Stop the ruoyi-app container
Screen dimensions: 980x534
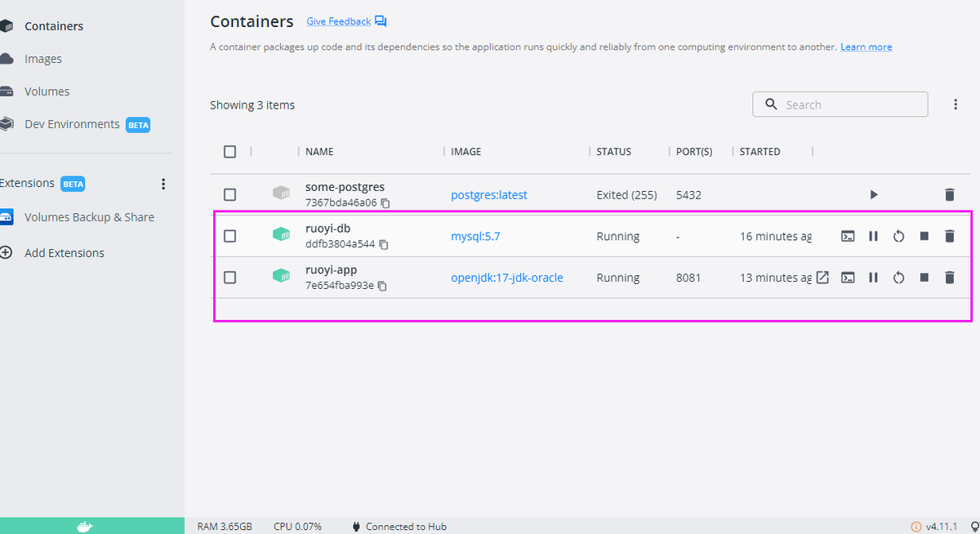(x=924, y=278)
